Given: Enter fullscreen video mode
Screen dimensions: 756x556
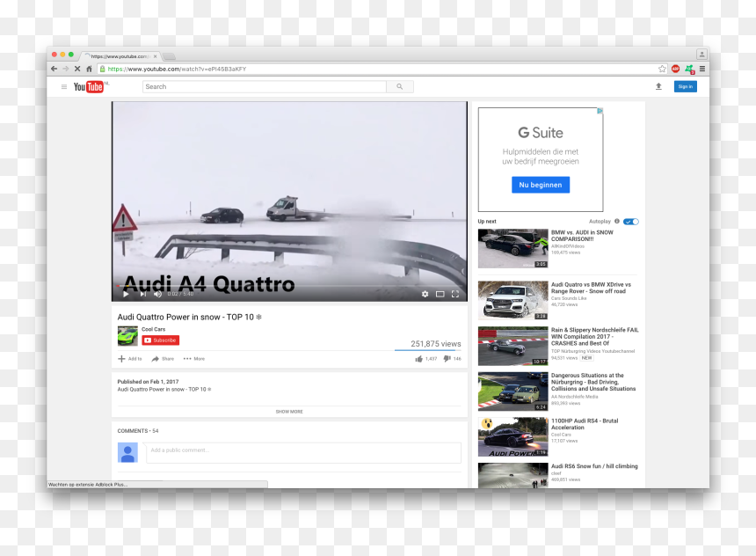Looking at the screenshot, I should coord(455,294).
